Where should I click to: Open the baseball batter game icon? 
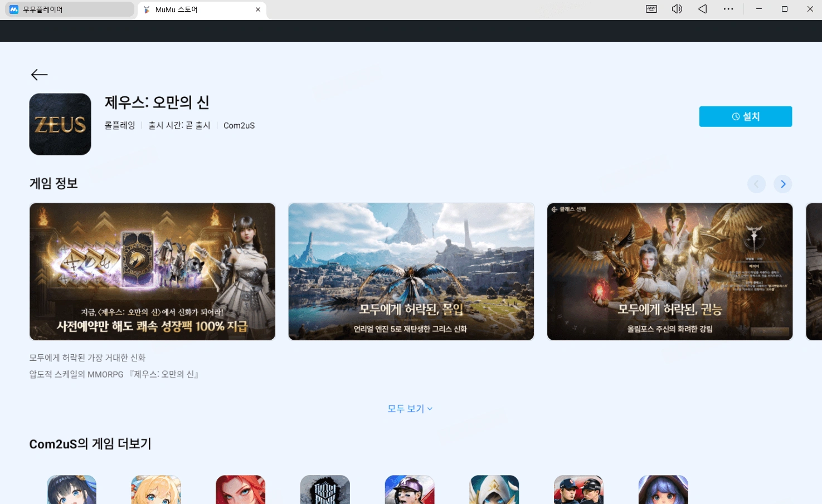click(410, 490)
